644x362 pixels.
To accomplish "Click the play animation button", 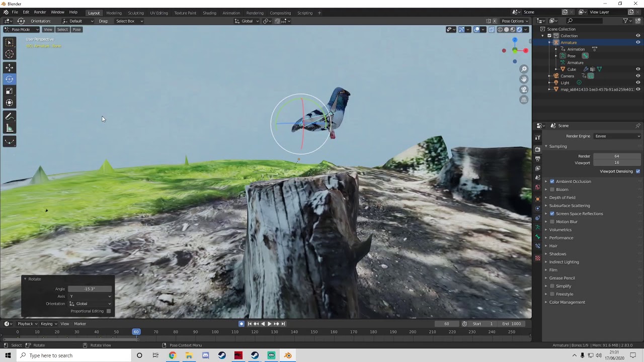I will pos(269,324).
